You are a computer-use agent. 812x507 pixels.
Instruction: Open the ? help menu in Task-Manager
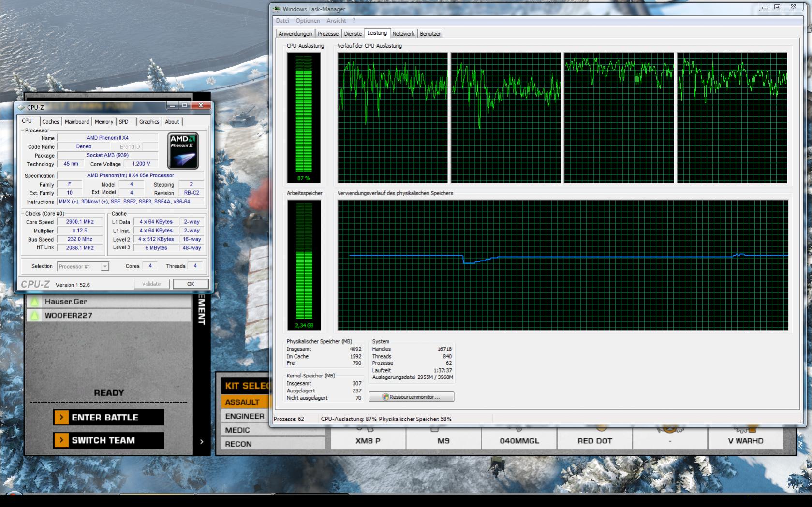[354, 21]
